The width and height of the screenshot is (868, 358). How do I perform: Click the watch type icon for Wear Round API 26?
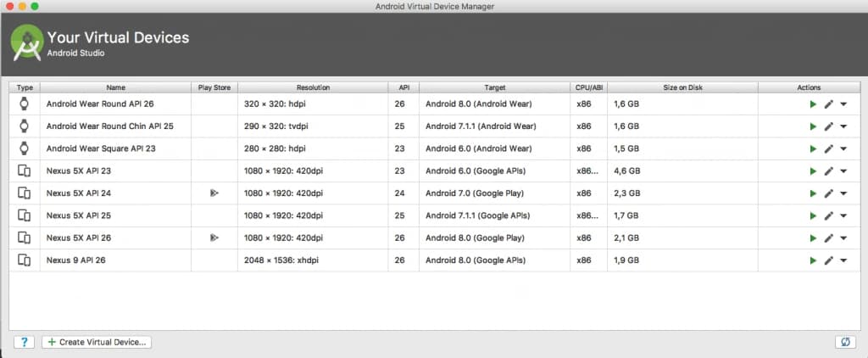pyautogui.click(x=24, y=103)
